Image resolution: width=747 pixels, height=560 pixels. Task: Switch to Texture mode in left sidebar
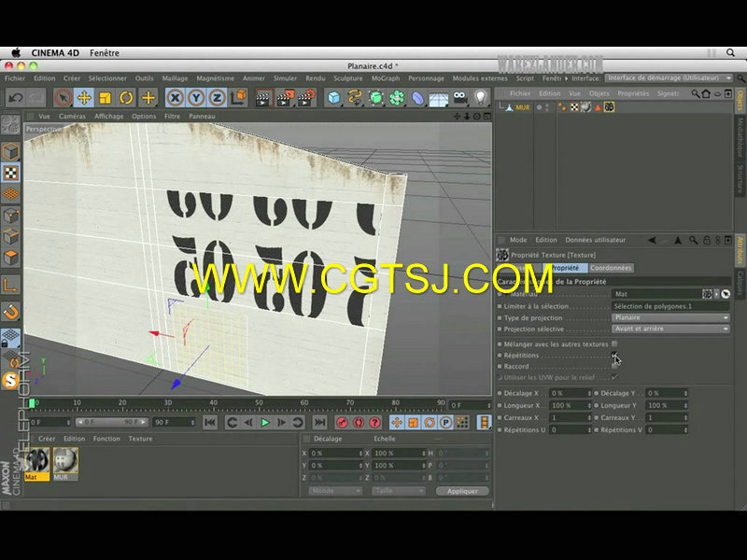coord(10,173)
